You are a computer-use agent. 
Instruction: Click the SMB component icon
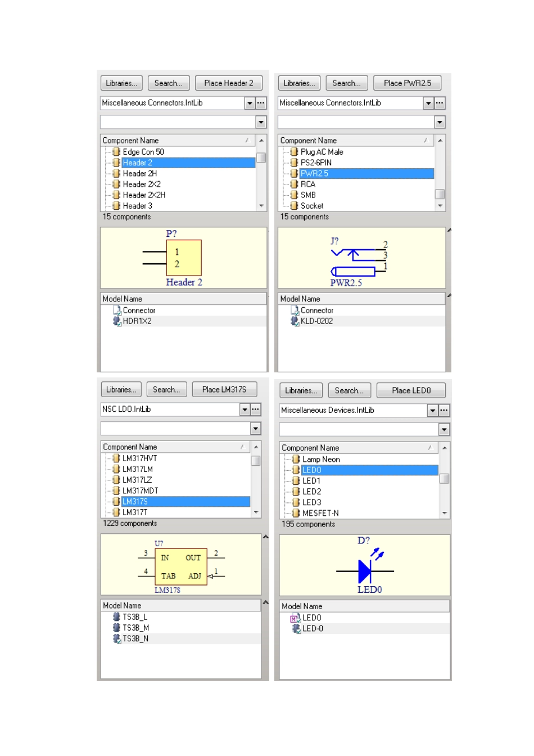pos(294,195)
